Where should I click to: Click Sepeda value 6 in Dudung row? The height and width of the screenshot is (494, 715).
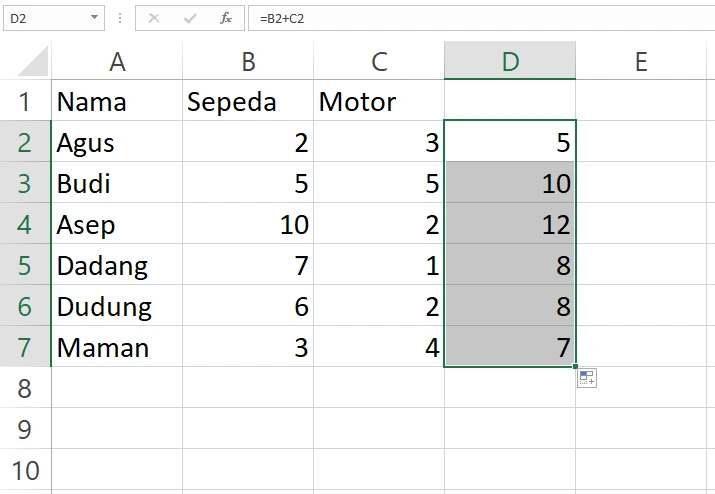point(248,306)
